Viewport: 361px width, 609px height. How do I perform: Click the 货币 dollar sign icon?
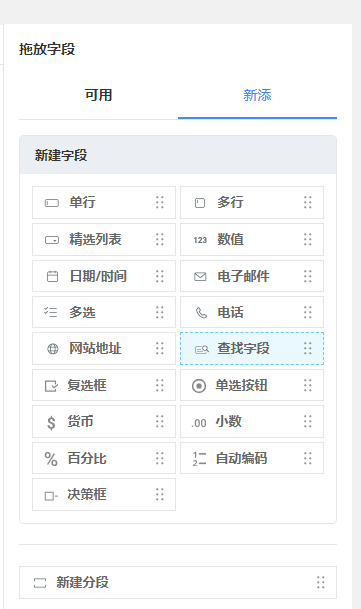pyautogui.click(x=51, y=422)
